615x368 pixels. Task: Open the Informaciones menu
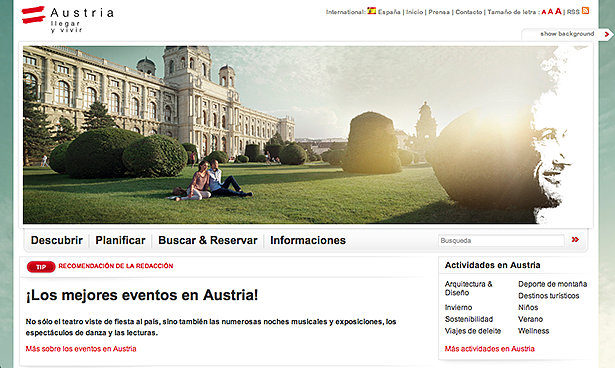[308, 240]
